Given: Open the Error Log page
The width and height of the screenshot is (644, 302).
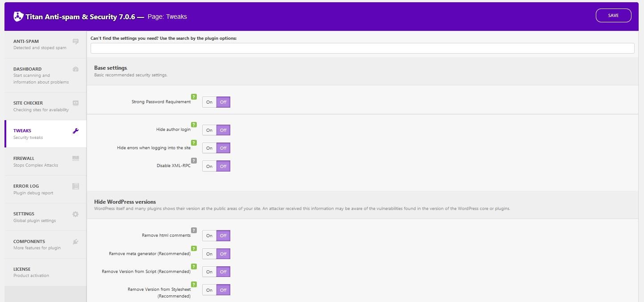Looking at the screenshot, I should (x=46, y=189).
